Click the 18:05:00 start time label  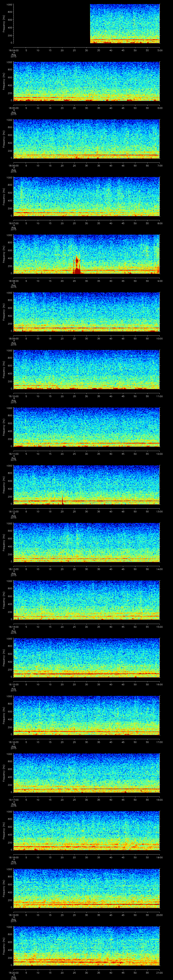tap(13, 108)
